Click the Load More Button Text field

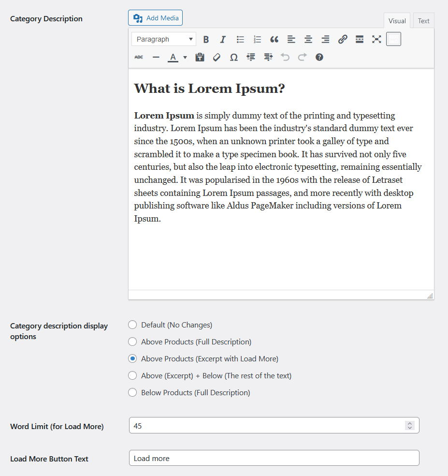point(274,458)
